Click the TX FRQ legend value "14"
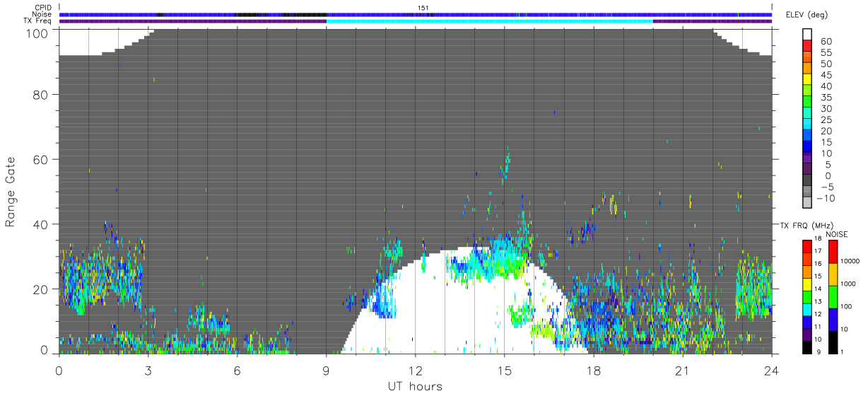 (x=817, y=289)
